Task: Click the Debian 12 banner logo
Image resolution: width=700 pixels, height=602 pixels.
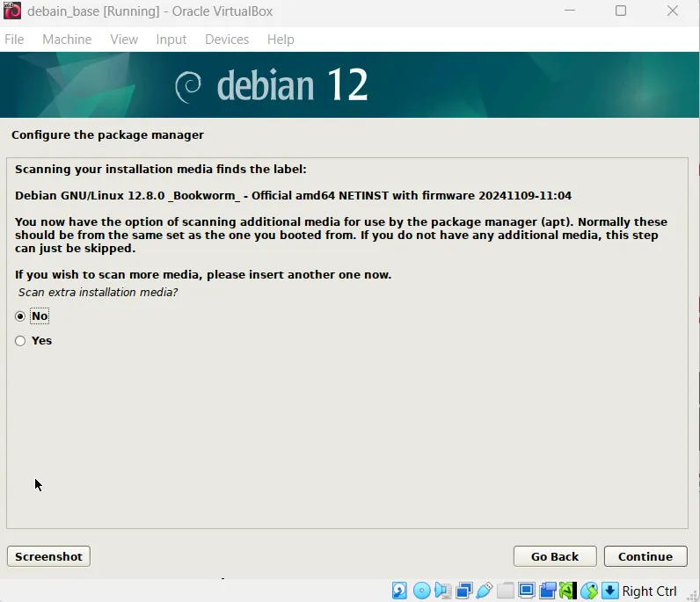Action: click(272, 84)
